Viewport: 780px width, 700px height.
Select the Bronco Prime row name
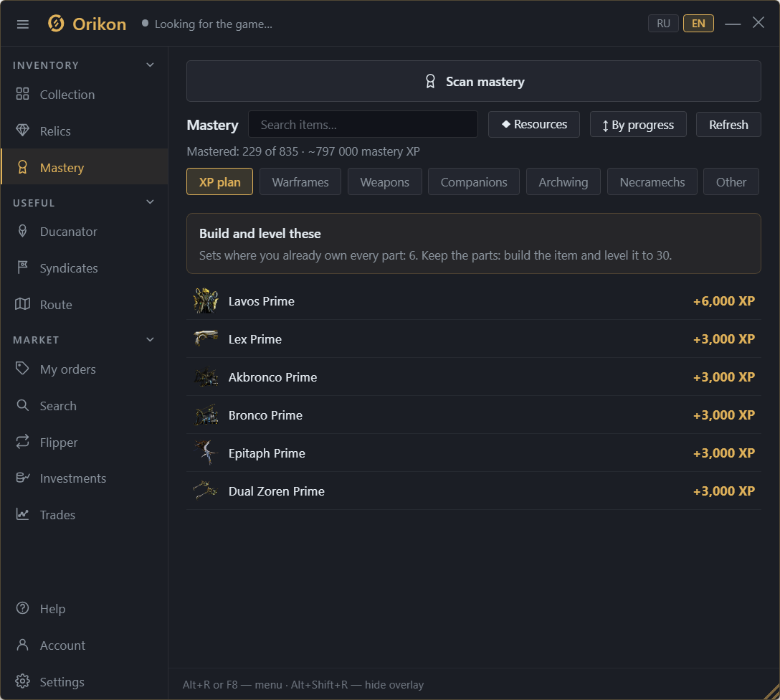[265, 415]
